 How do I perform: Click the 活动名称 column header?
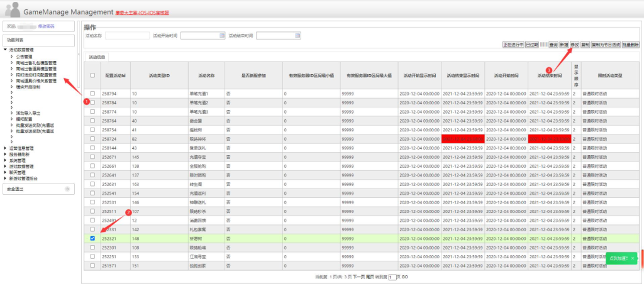coord(206,75)
